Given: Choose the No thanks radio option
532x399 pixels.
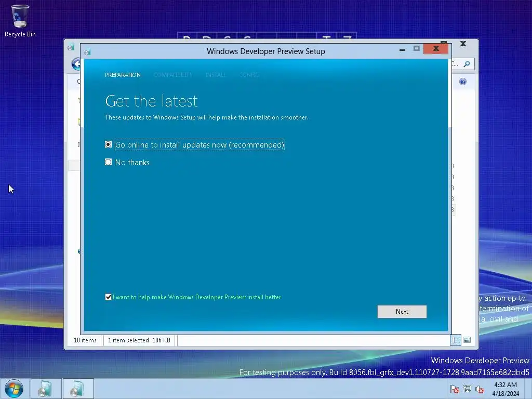Looking at the screenshot, I should pos(108,162).
